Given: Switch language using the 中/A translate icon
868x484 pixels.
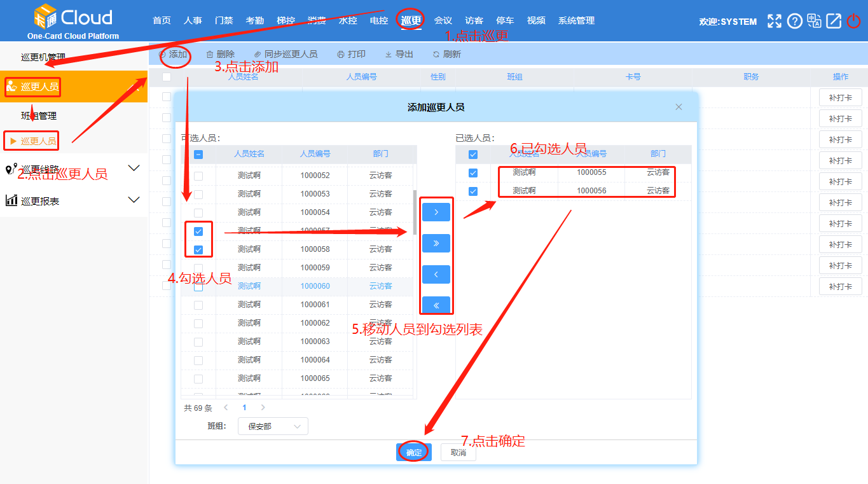Looking at the screenshot, I should point(814,21).
